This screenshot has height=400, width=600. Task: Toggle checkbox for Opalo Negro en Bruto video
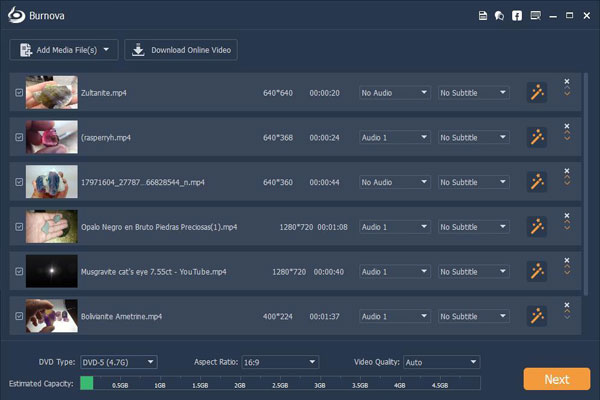click(19, 227)
